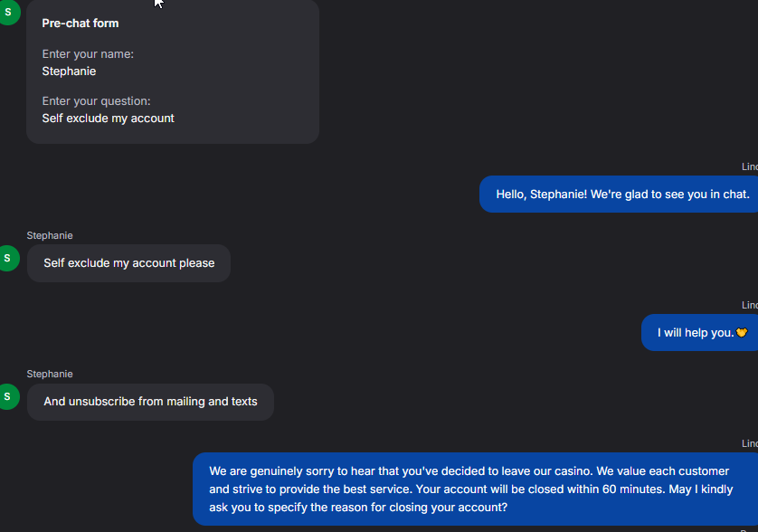Select the "I will help you." reply
The image size is (758, 532).
click(695, 333)
